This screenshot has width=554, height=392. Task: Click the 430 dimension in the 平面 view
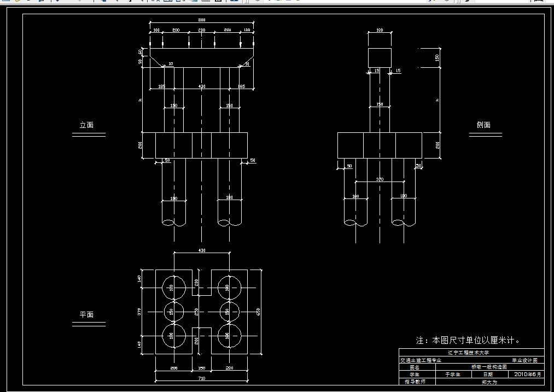[202, 250]
